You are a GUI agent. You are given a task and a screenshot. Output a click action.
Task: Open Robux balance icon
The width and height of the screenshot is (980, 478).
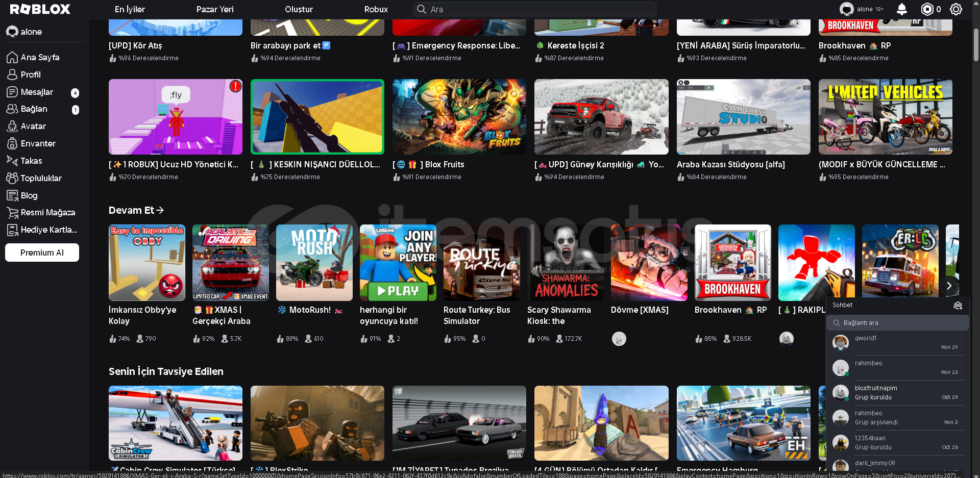927,9
